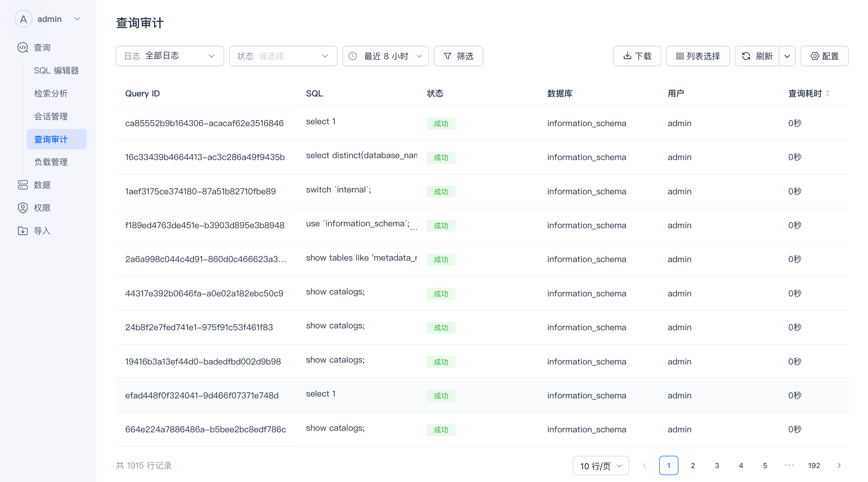Image resolution: width=868 pixels, height=482 pixels.
Task: Click the Query section icon in sidebar
Action: pyautogui.click(x=23, y=47)
